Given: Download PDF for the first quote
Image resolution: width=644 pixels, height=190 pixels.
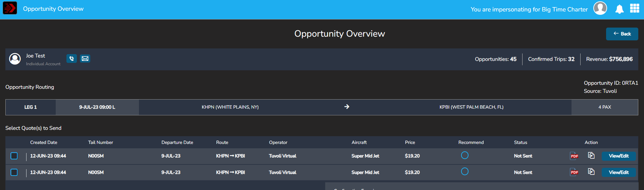Looking at the screenshot, I should click(x=574, y=156).
